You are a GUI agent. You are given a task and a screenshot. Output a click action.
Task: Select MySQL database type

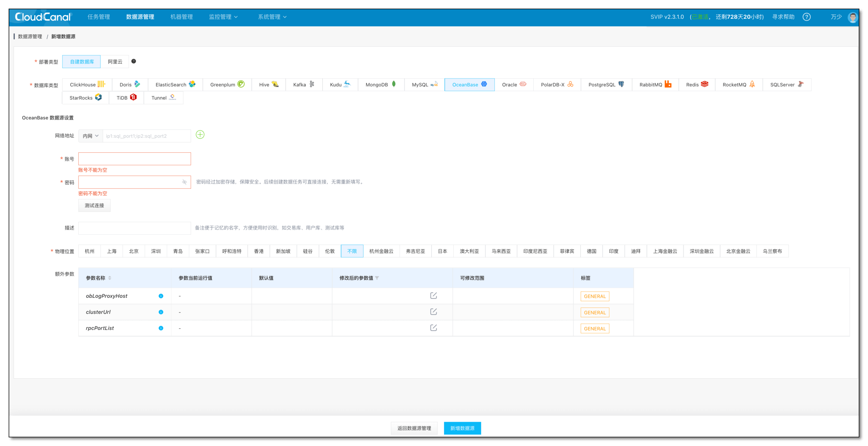[x=424, y=84]
